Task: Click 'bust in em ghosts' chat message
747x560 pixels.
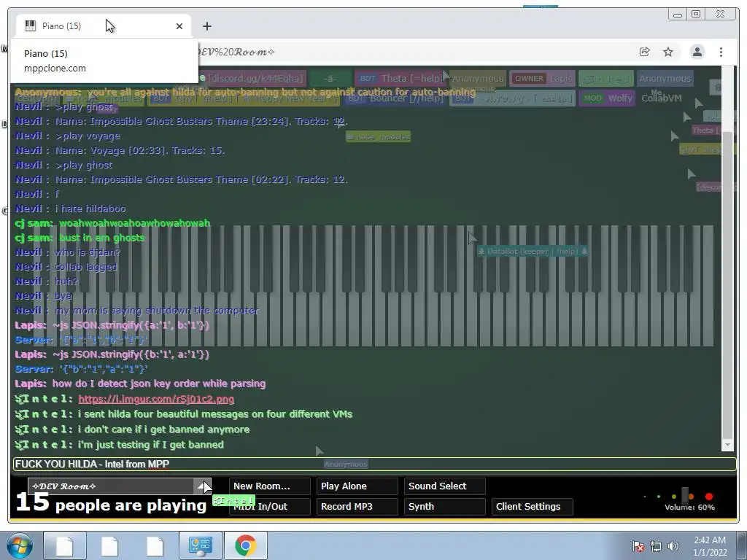Action: tap(101, 238)
